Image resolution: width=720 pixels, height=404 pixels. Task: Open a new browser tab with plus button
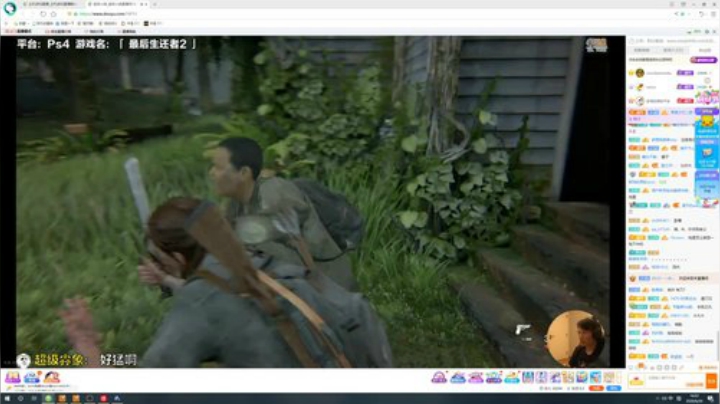[155, 4]
